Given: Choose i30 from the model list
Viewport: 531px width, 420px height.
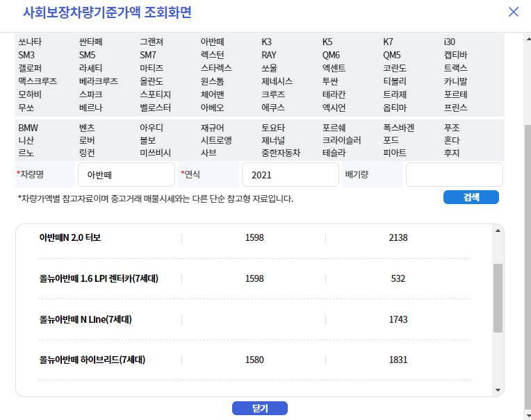Looking at the screenshot, I should [450, 42].
